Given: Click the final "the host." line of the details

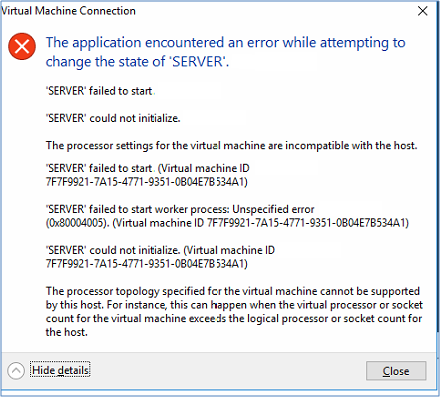Looking at the screenshot, I should [67, 332].
